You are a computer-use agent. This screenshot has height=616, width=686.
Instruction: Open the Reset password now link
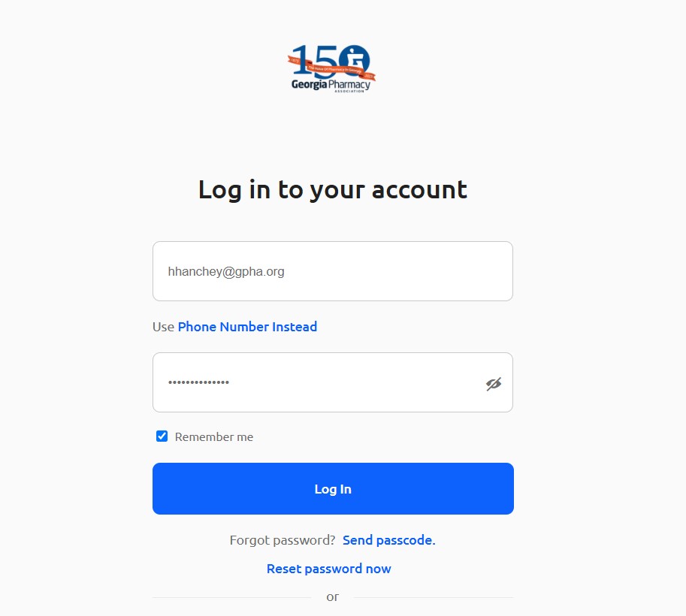(x=328, y=569)
